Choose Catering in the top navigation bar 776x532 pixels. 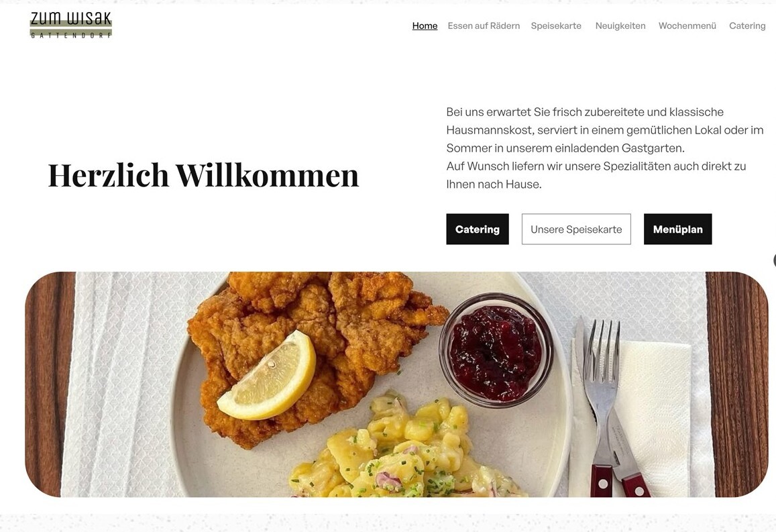tap(746, 25)
